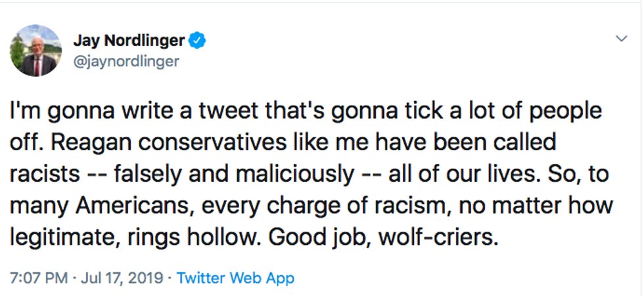The height and width of the screenshot is (296, 644).
Task: Click the 7:07 PM timestamp
Action: pos(39,278)
